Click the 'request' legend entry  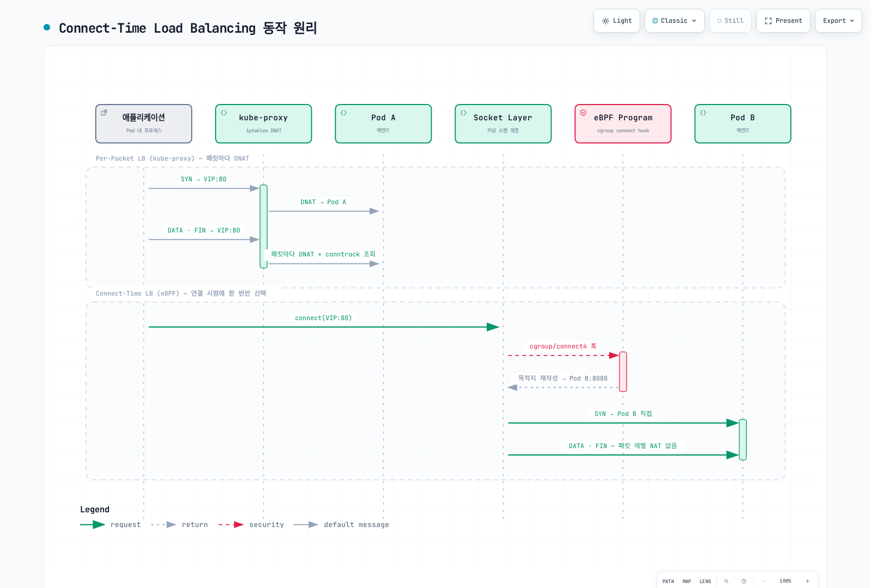pos(111,525)
